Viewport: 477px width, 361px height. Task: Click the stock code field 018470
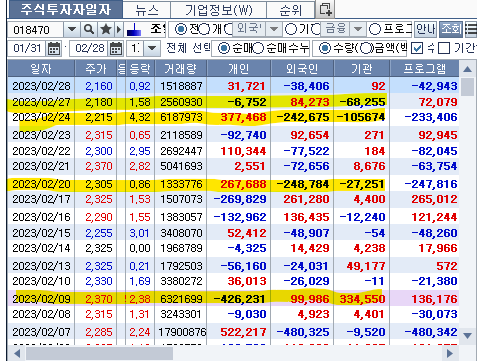click(x=35, y=30)
